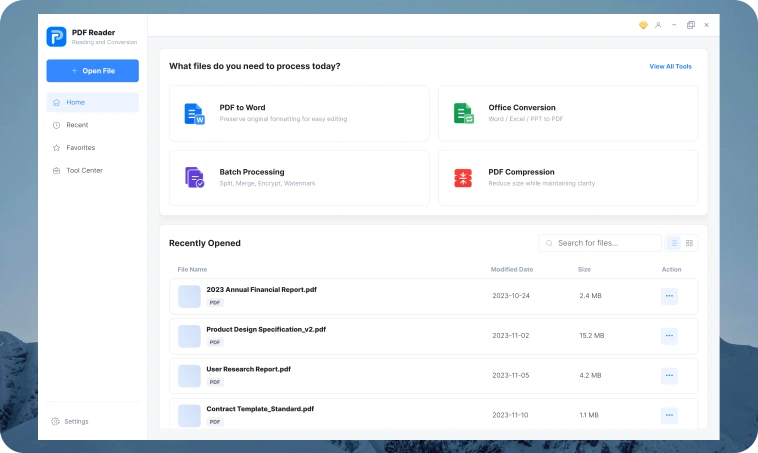Click the Open File button
The height and width of the screenshot is (453, 758).
(x=92, y=71)
